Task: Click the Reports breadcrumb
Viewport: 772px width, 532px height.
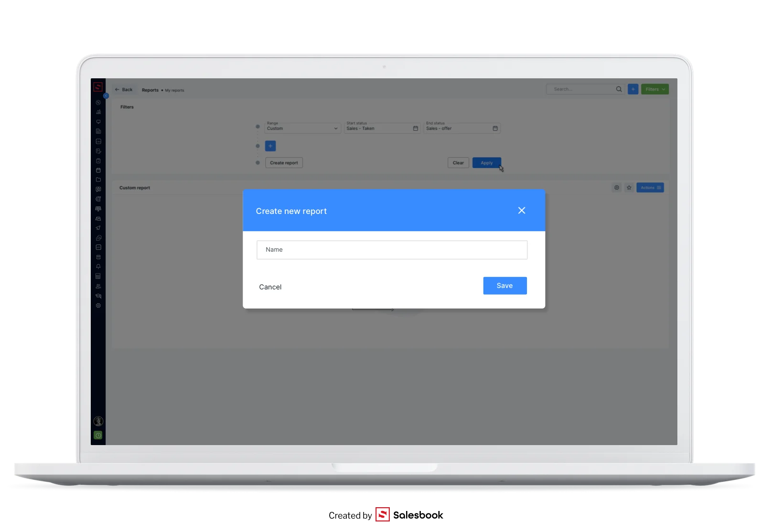Action: (150, 90)
